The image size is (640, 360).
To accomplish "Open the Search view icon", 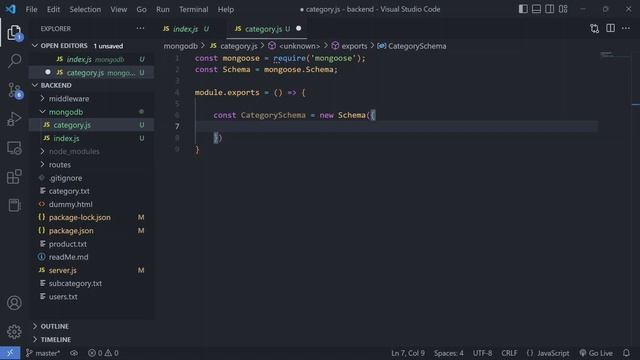I will 14,61.
